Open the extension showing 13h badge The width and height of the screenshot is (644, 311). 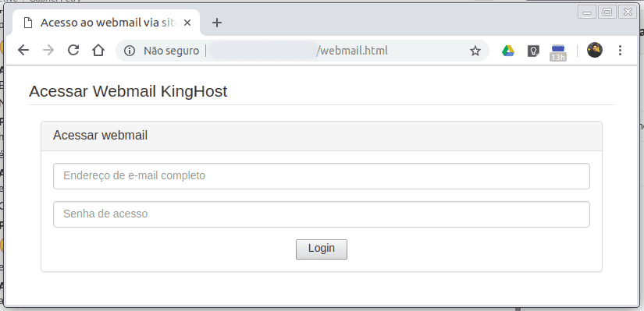click(x=558, y=52)
